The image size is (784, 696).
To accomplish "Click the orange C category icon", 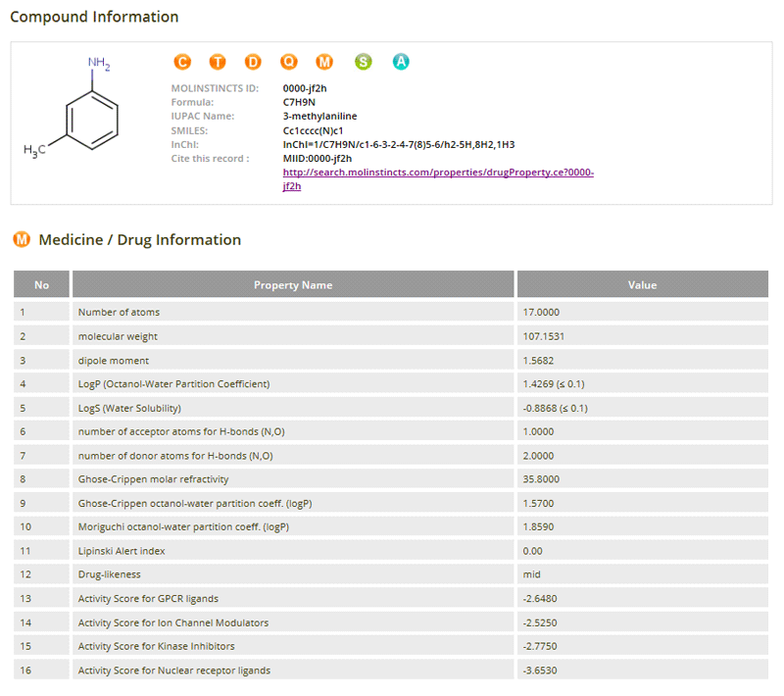I will (x=182, y=62).
